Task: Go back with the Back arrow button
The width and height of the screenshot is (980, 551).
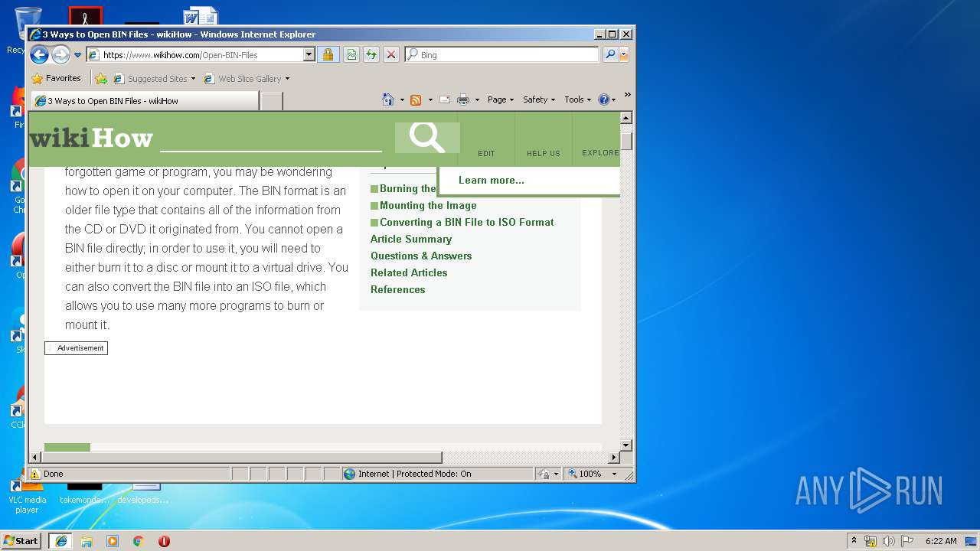Action: tap(39, 54)
